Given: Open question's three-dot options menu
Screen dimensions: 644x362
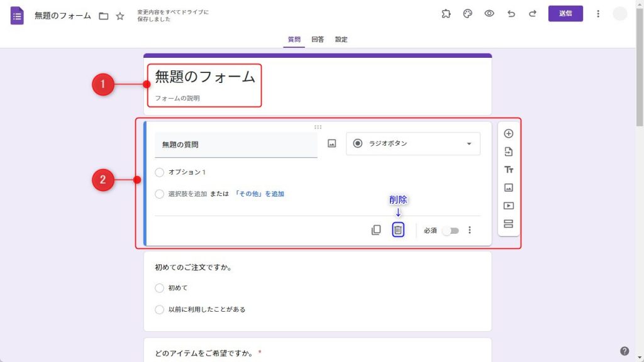Looking at the screenshot, I should 469,230.
